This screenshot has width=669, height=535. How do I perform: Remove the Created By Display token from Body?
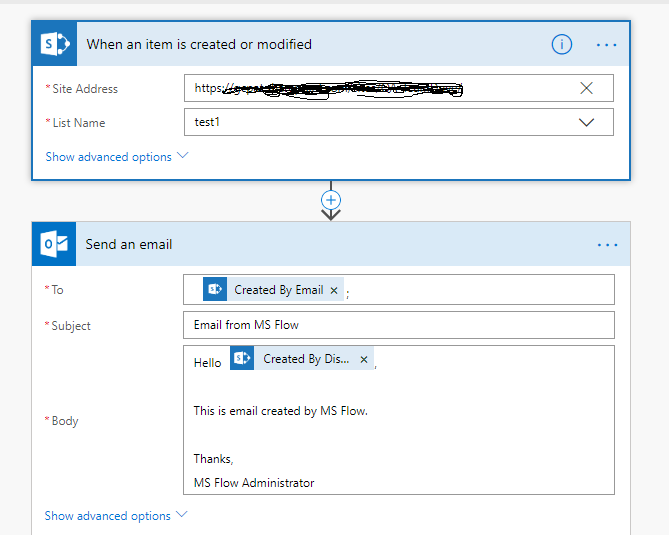pyautogui.click(x=364, y=359)
